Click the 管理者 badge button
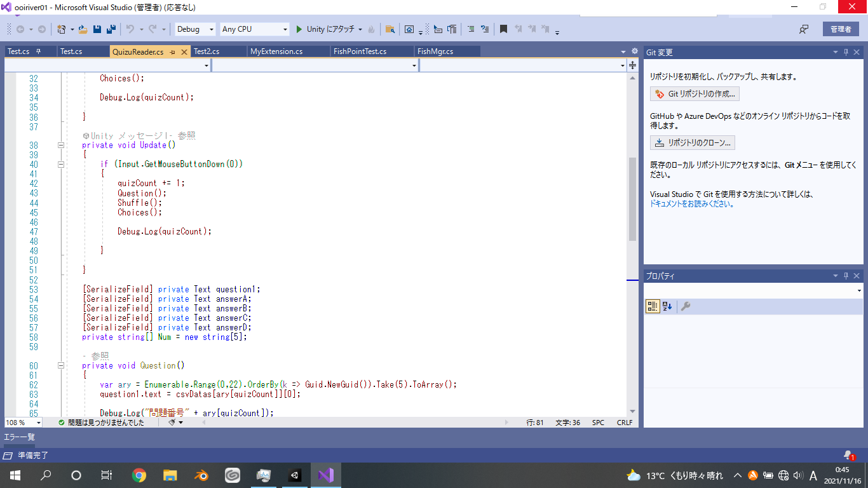This screenshot has height=488, width=868. click(841, 29)
